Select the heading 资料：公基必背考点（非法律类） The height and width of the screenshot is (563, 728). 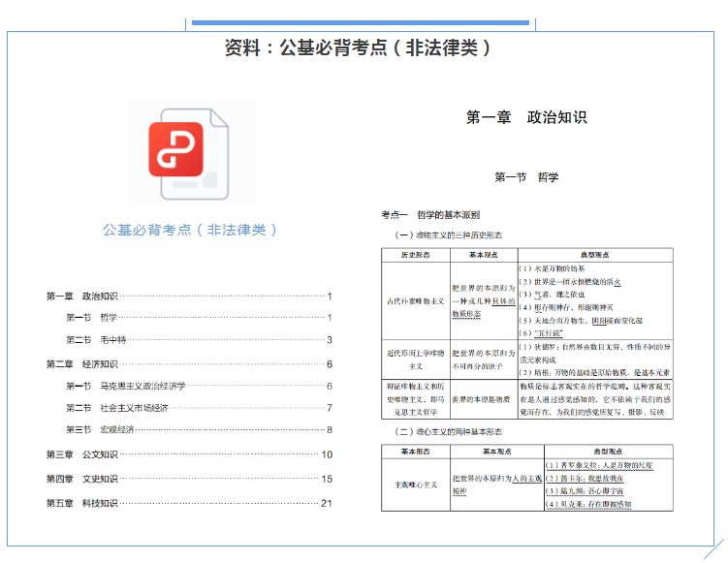pyautogui.click(x=358, y=47)
